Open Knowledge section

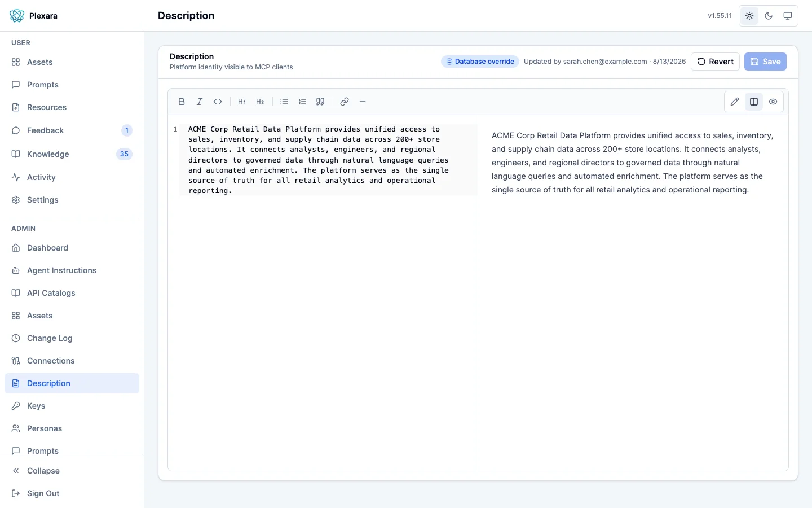tap(72, 154)
